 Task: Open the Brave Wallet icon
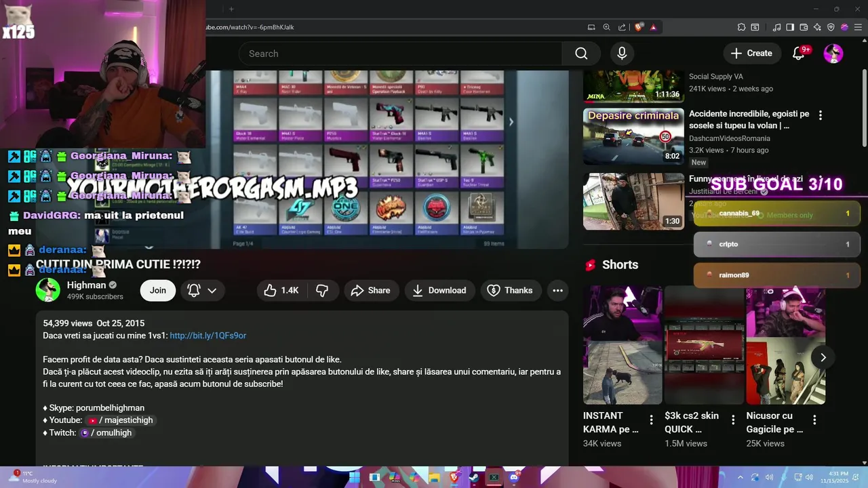tap(804, 27)
